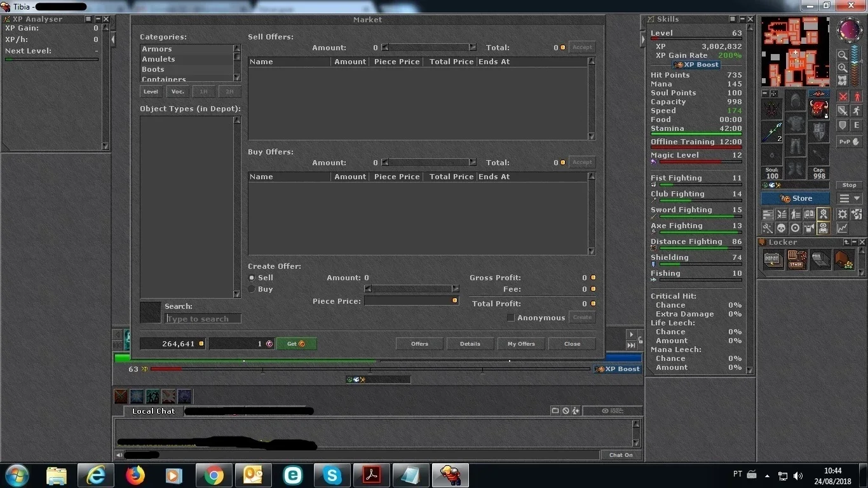The height and width of the screenshot is (488, 868).
Task: Click the minimap compass rose
Action: (x=849, y=29)
